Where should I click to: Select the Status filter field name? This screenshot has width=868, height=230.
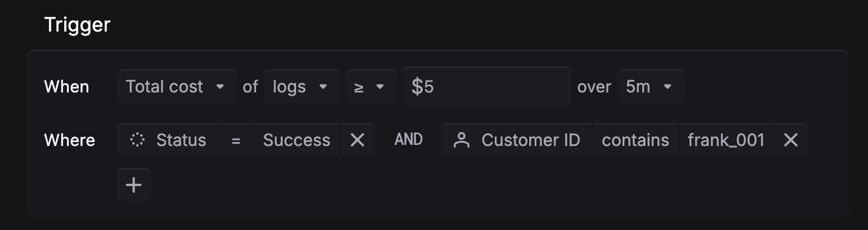[181, 140]
